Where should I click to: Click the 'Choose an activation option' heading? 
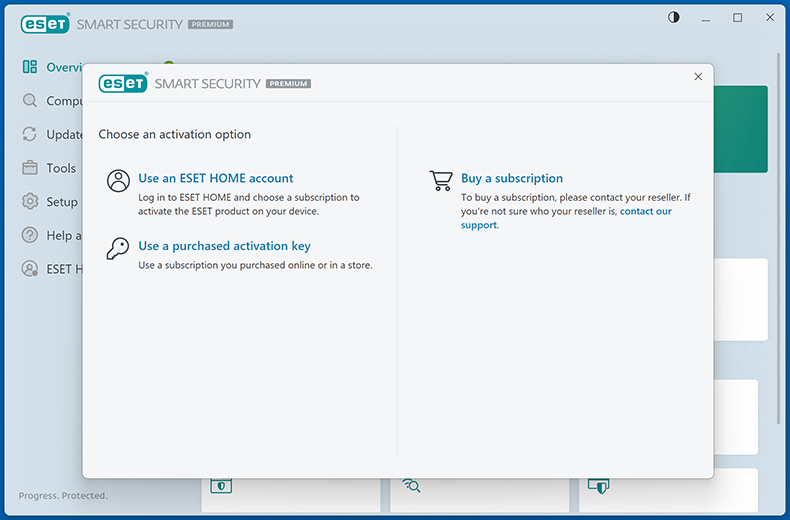174,135
